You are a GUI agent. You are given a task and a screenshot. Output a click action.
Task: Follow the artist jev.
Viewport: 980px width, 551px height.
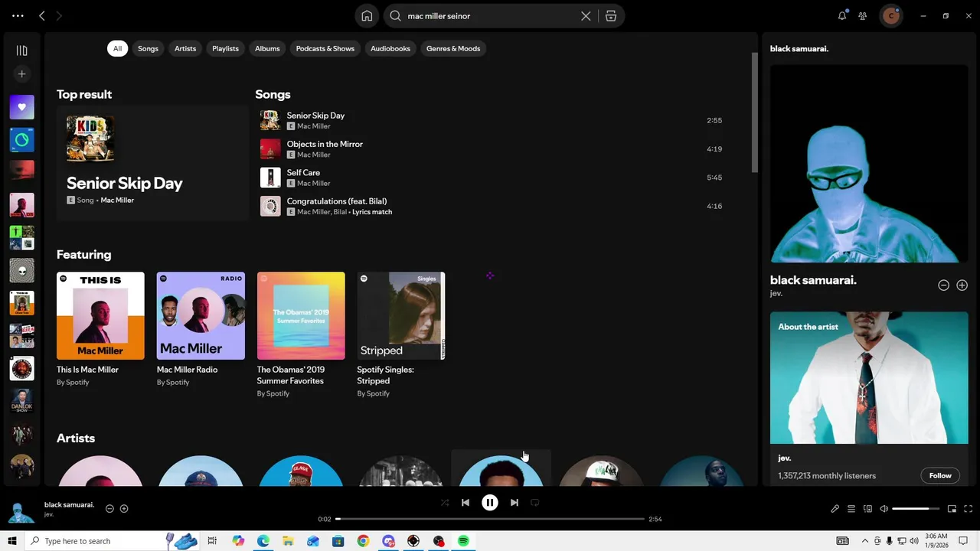tap(940, 475)
